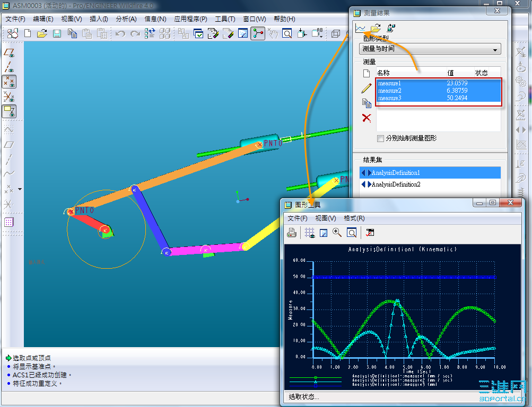This screenshot has width=532, height=407.
Task: Toggle annotation element display
Action: click(x=9, y=111)
